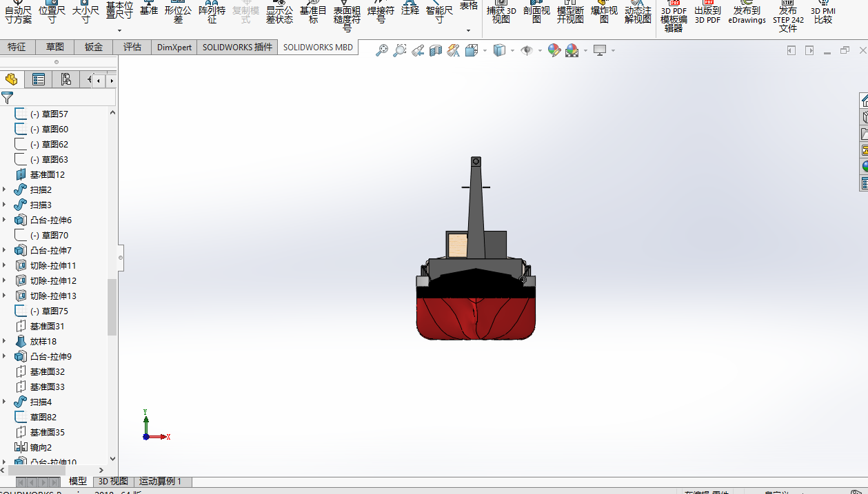
Task: Switch to the 钣金 ribbon tab
Action: [x=94, y=47]
